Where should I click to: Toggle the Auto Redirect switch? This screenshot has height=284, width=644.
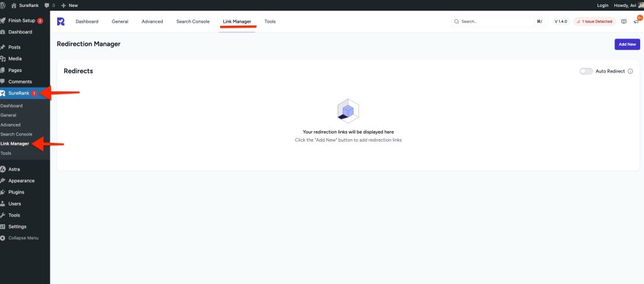pos(586,71)
